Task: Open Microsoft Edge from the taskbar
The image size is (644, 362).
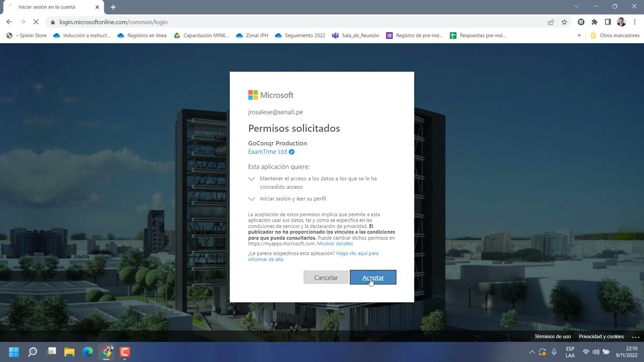Action: click(88, 352)
